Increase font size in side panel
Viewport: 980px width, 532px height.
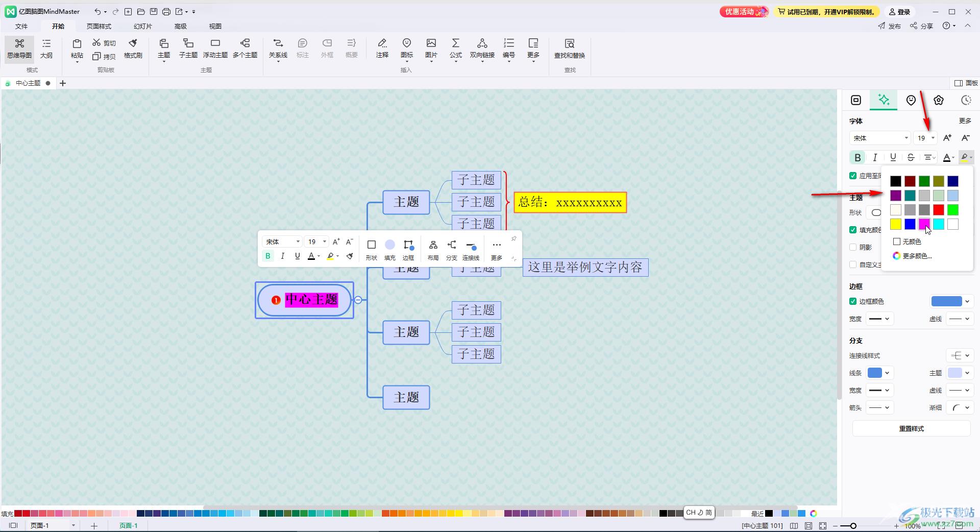(947, 138)
